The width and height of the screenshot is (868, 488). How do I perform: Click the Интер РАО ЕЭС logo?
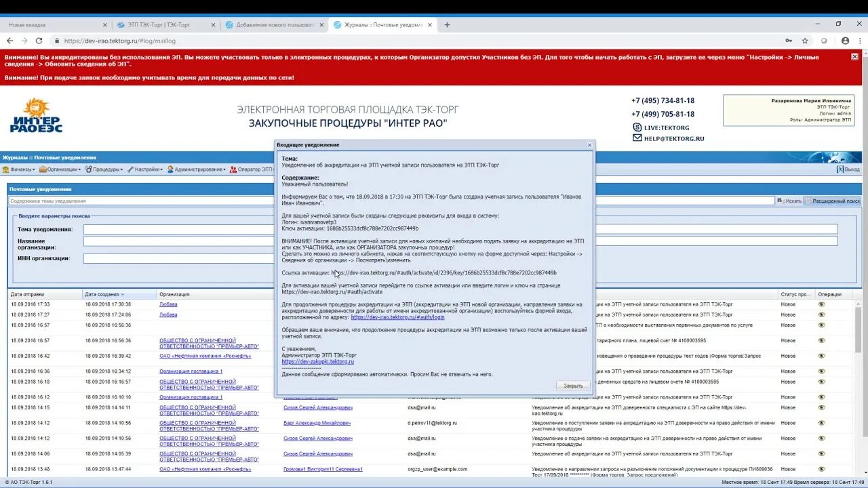[x=36, y=116]
